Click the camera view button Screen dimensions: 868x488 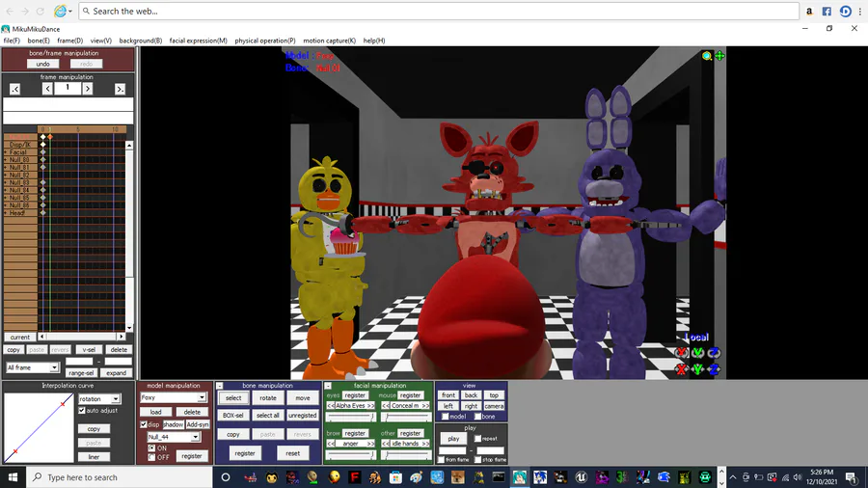pyautogui.click(x=494, y=406)
